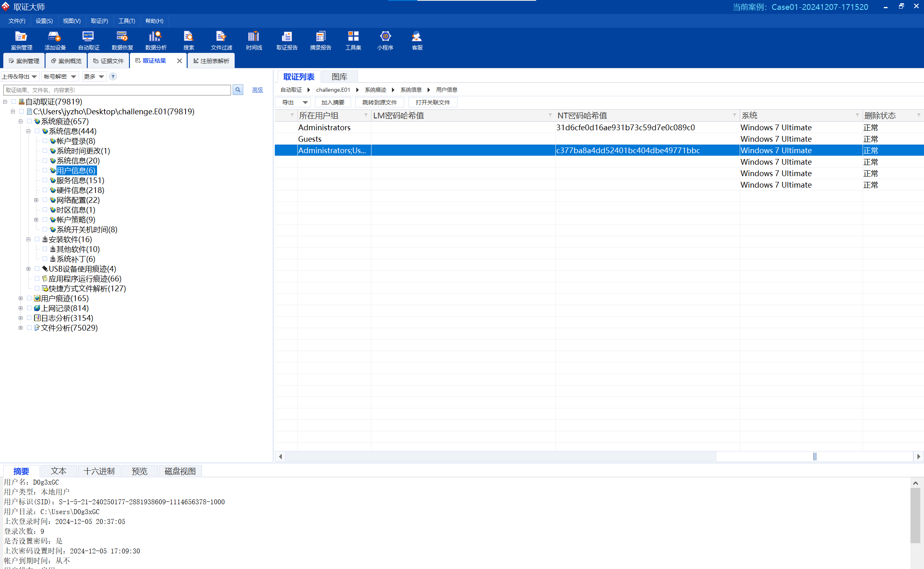Open the 摘录报告 tool

click(320, 41)
